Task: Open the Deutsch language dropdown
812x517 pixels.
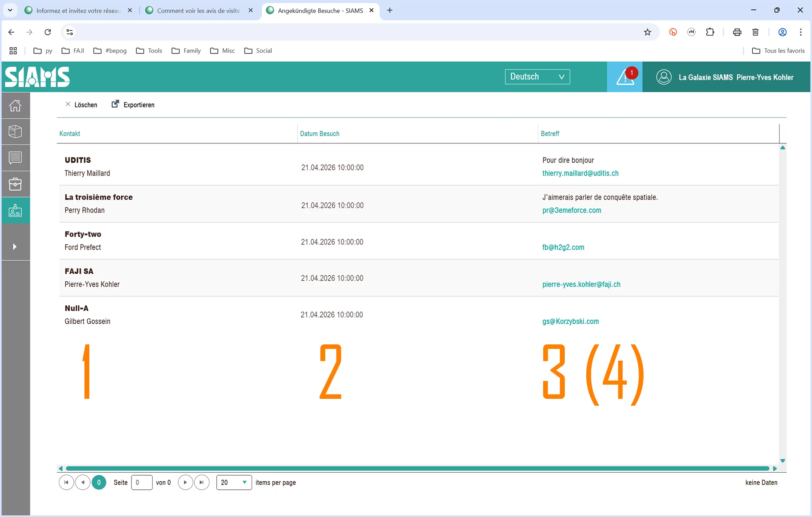Action: pyautogui.click(x=537, y=77)
